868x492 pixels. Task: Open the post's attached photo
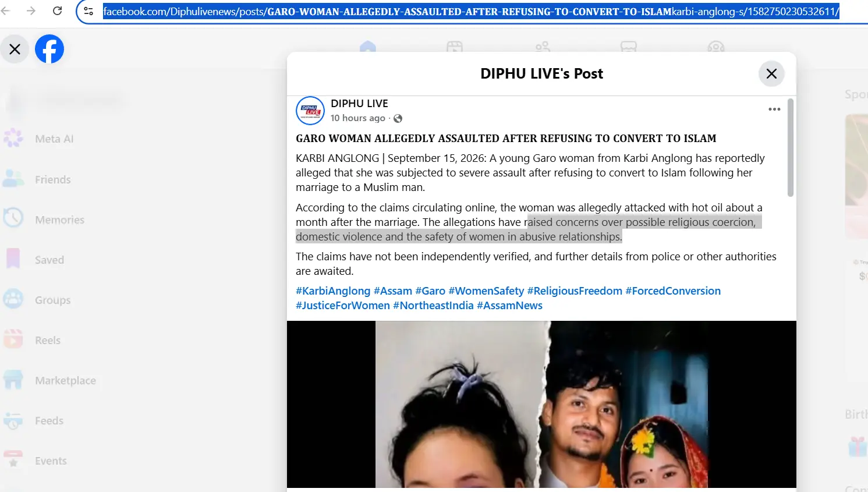coord(541,404)
